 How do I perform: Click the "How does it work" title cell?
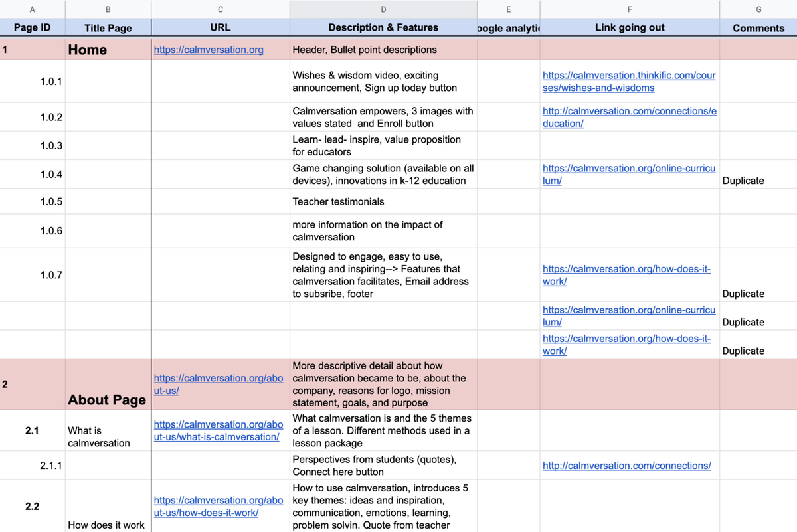click(x=108, y=506)
